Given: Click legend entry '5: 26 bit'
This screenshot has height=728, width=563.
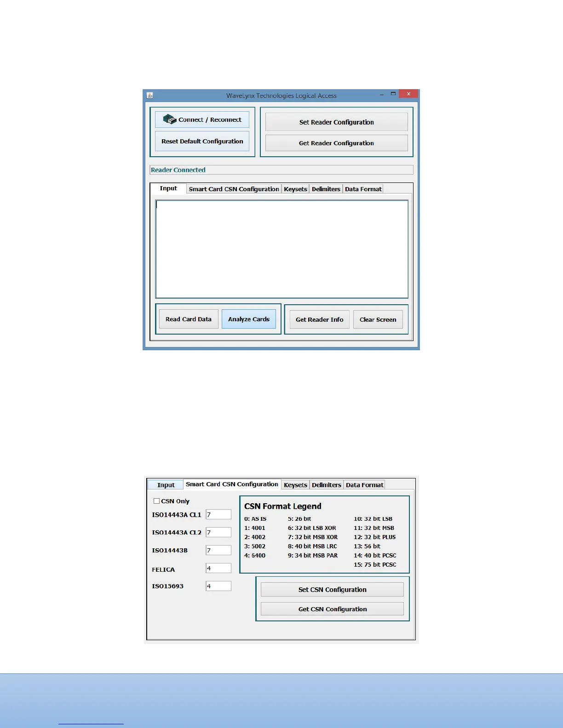Looking at the screenshot, I should pos(299,518).
